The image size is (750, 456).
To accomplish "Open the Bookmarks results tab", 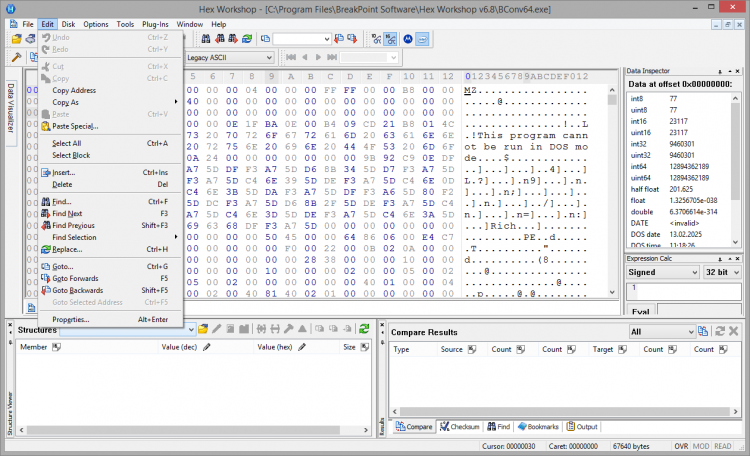I will click(539, 427).
